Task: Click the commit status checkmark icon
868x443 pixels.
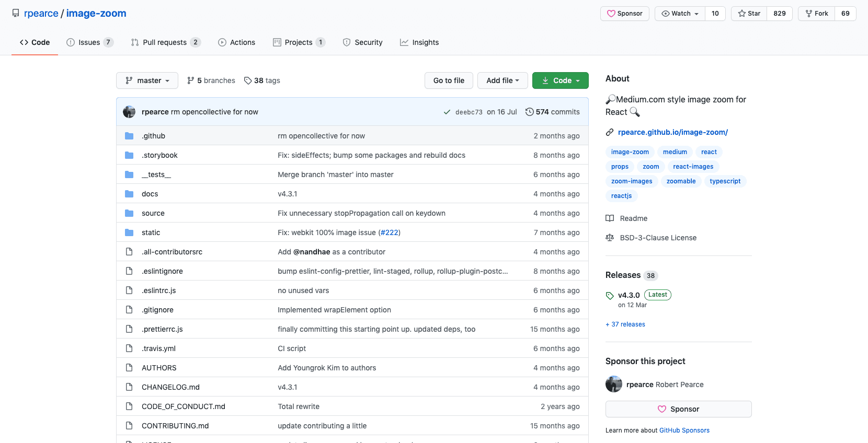Action: (447, 112)
